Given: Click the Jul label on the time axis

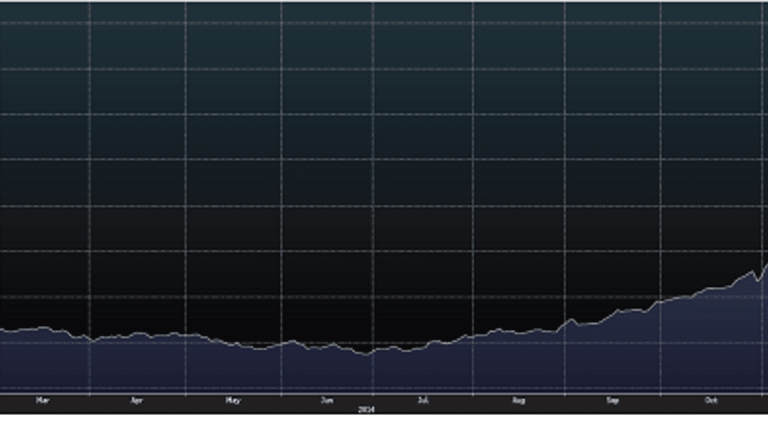Looking at the screenshot, I should pyautogui.click(x=423, y=400).
